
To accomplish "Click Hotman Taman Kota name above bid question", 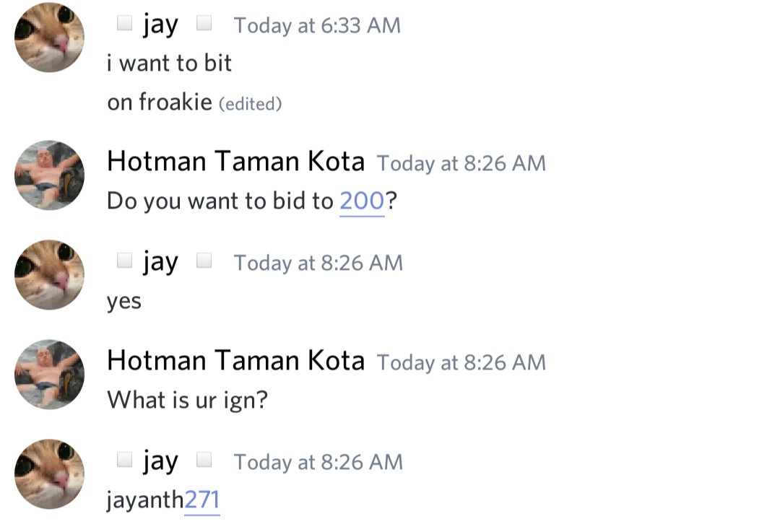I will pos(235,162).
